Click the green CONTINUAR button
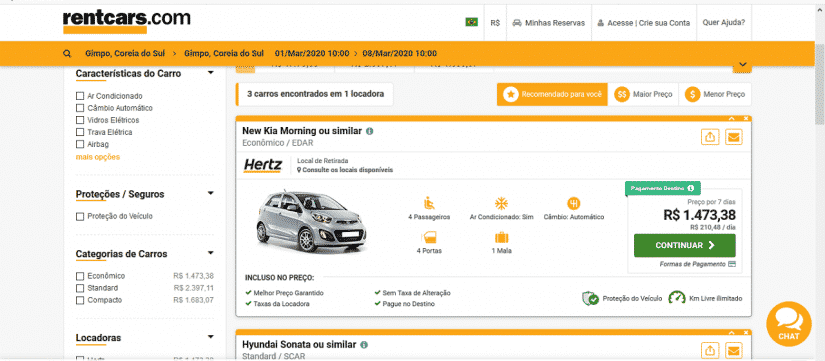825x361 pixels. [x=685, y=245]
